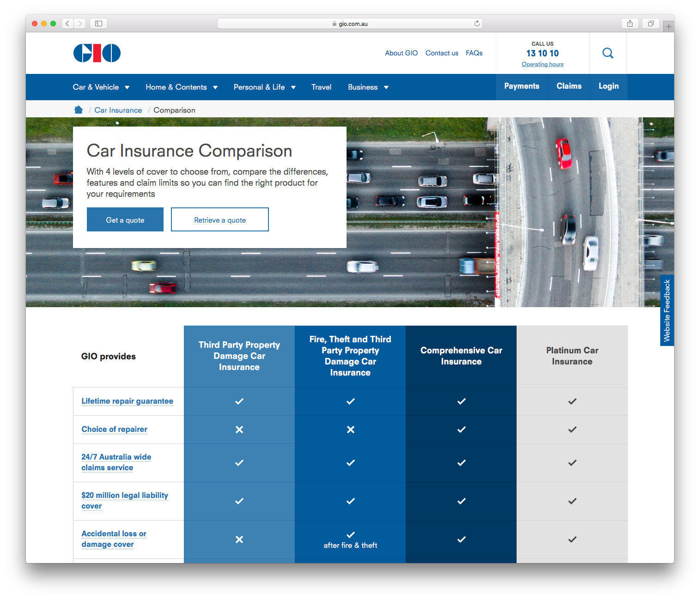Click Fire Theft 24/7 claims service checkmark
The height and width of the screenshot is (600, 700).
[351, 463]
